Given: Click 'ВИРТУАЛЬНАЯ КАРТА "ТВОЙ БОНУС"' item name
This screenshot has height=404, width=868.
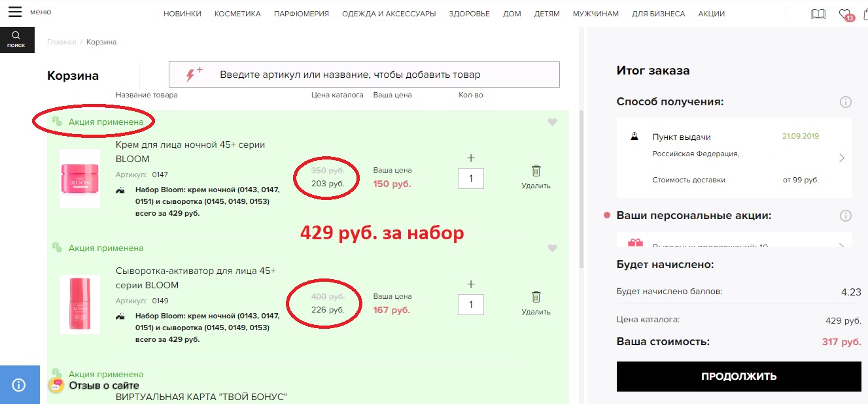Looking at the screenshot, I should click(201, 397).
